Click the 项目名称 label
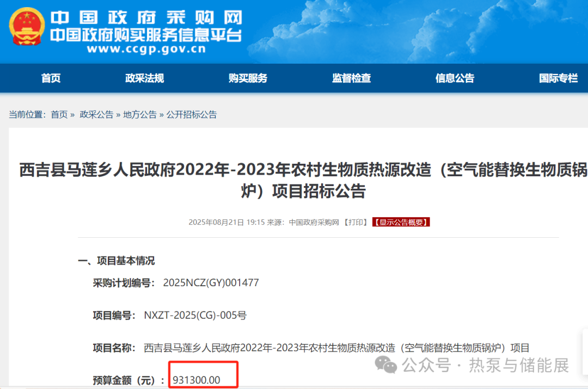The width and height of the screenshot is (588, 389). tap(114, 348)
